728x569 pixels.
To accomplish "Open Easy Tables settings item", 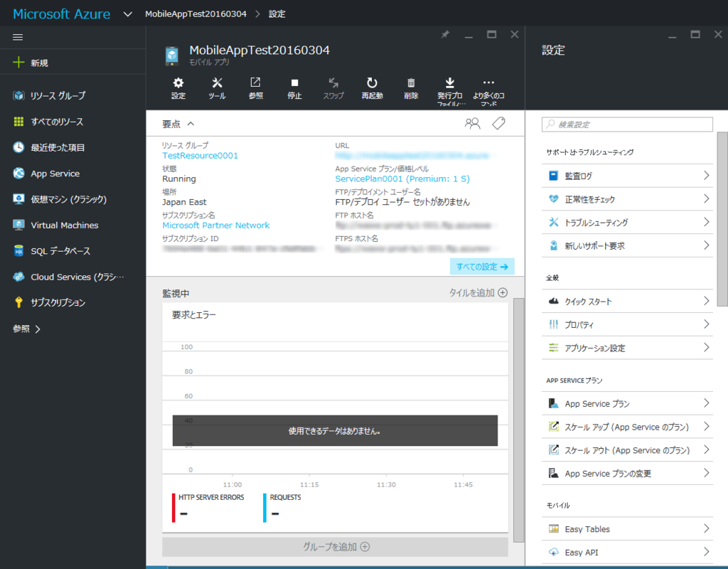I will click(627, 528).
